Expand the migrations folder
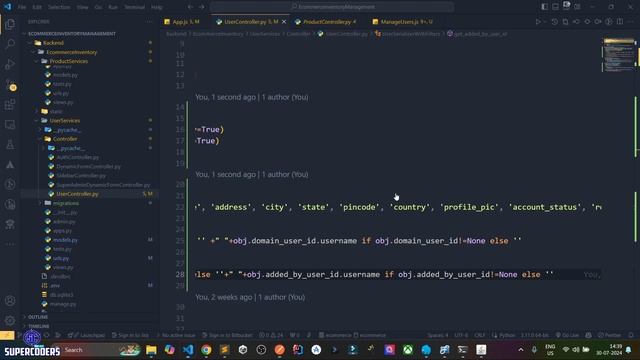This screenshot has height=360, width=640. (65, 203)
